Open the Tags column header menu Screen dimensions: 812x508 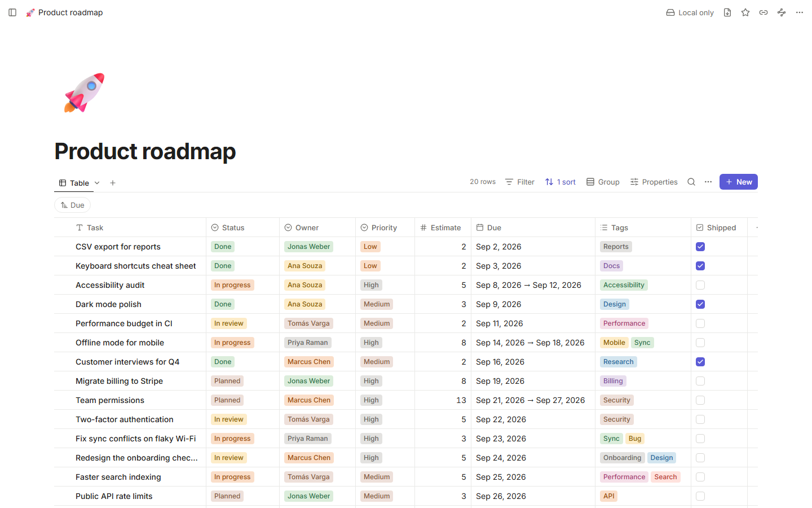click(x=643, y=227)
